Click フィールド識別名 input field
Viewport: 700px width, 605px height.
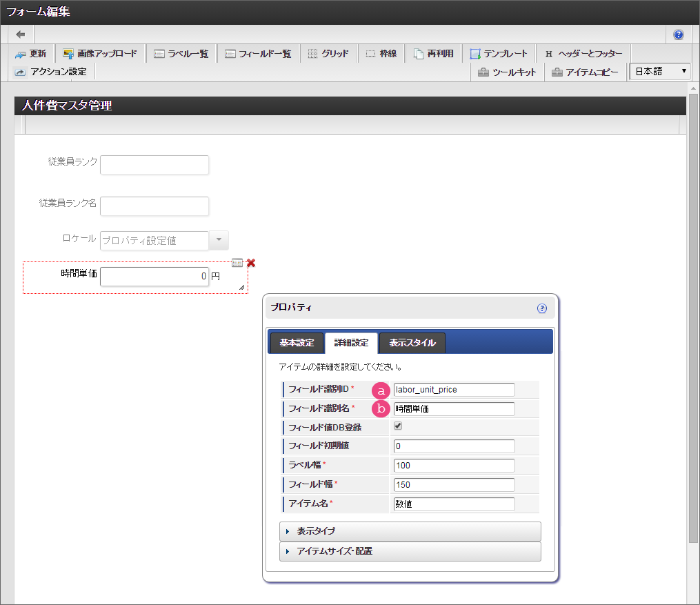click(x=454, y=409)
